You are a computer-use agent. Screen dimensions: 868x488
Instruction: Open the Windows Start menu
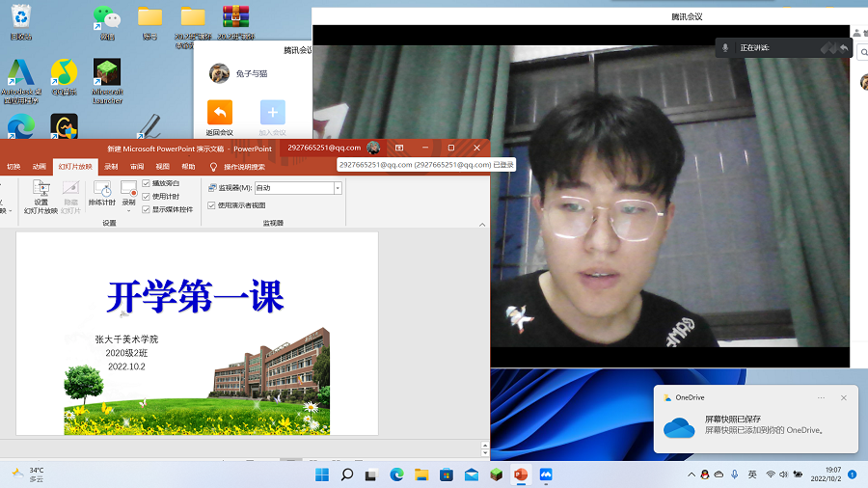point(321,474)
